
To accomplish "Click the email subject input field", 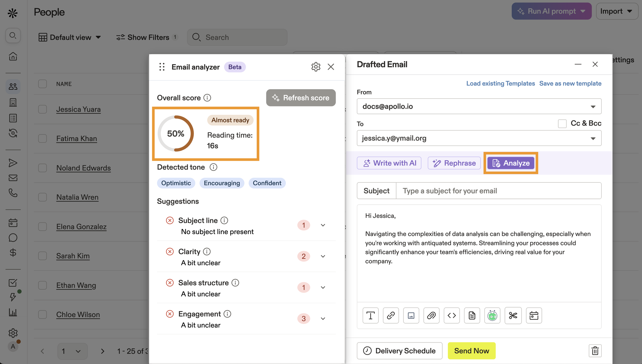I will 498,191.
